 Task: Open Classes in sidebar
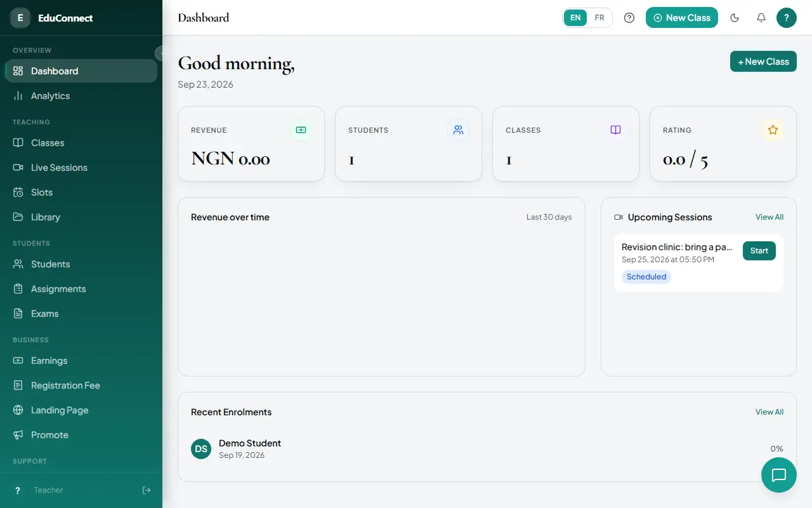click(x=81, y=143)
